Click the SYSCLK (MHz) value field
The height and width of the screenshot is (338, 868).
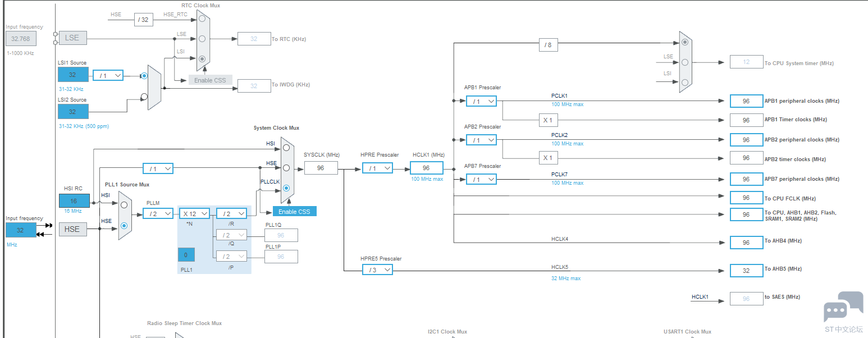(321, 168)
